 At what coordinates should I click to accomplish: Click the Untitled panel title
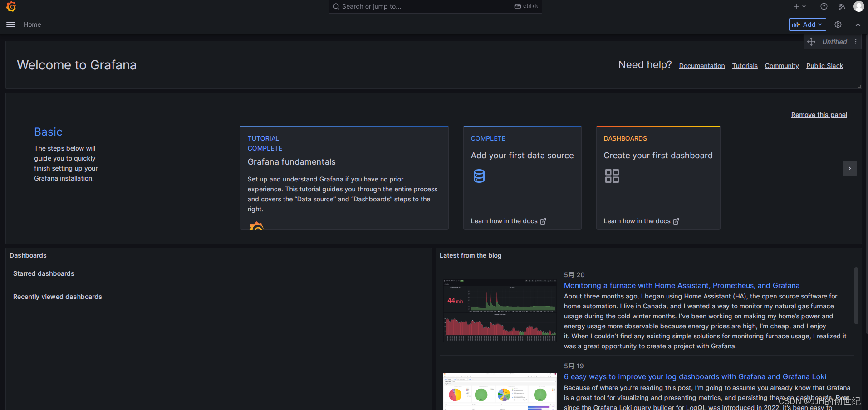click(834, 42)
